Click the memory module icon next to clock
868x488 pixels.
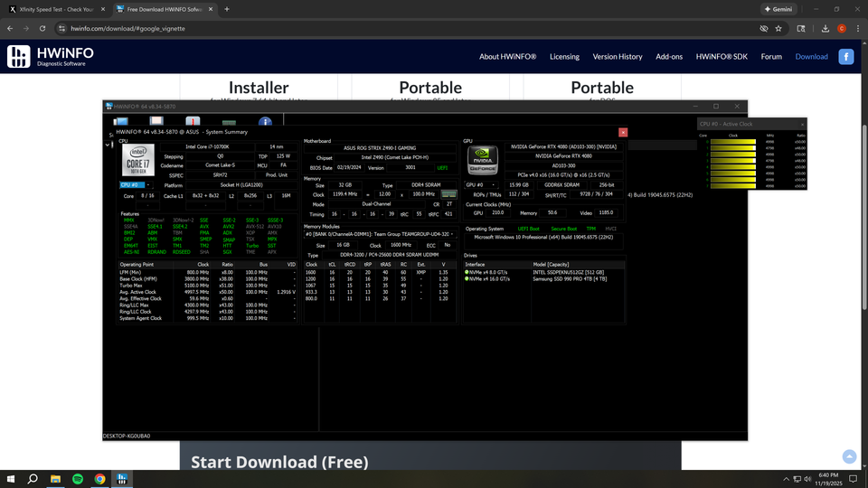[x=447, y=194]
